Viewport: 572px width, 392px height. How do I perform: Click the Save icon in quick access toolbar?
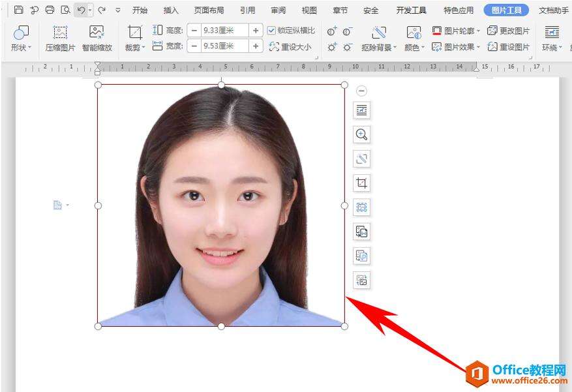pos(19,10)
